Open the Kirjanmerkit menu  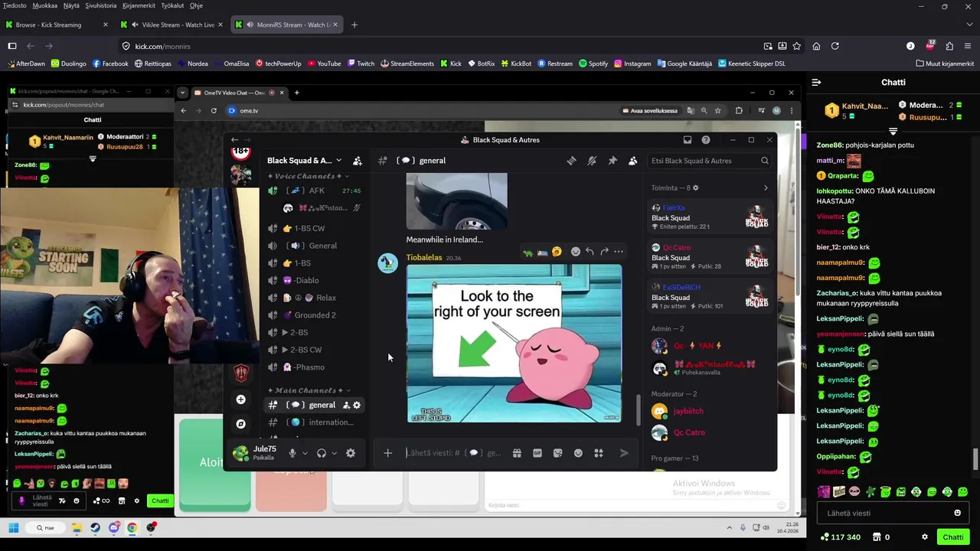[x=139, y=5]
